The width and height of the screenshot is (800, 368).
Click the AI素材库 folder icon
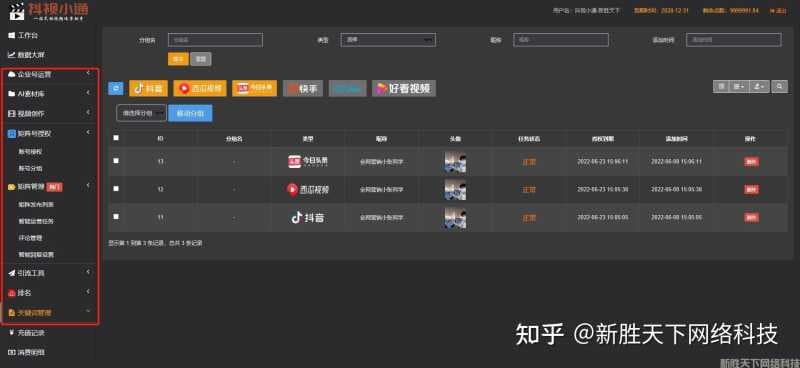[11, 94]
